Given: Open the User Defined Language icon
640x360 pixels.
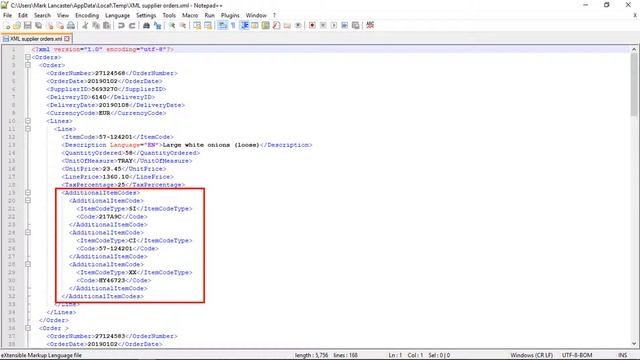Looking at the screenshot, I should coord(255,25).
